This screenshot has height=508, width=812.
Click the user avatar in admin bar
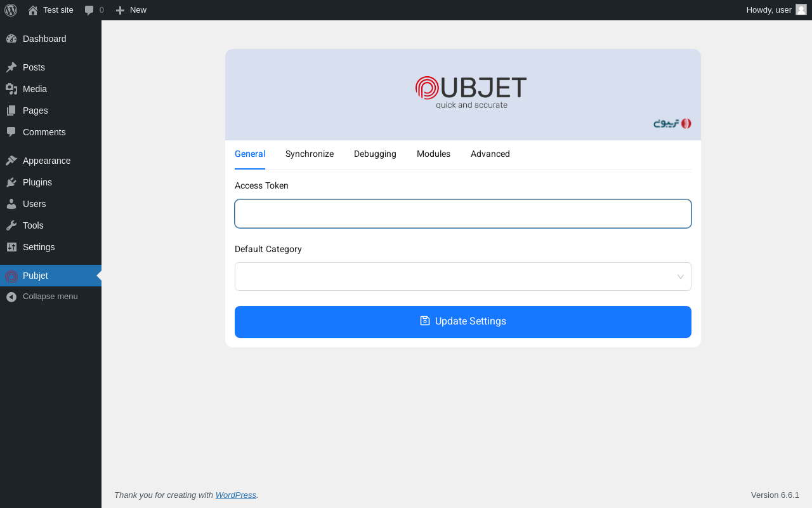pyautogui.click(x=801, y=10)
